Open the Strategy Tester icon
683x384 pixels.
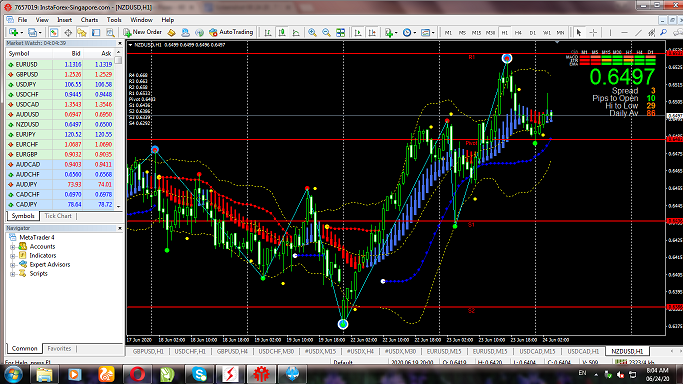pyautogui.click(x=110, y=33)
